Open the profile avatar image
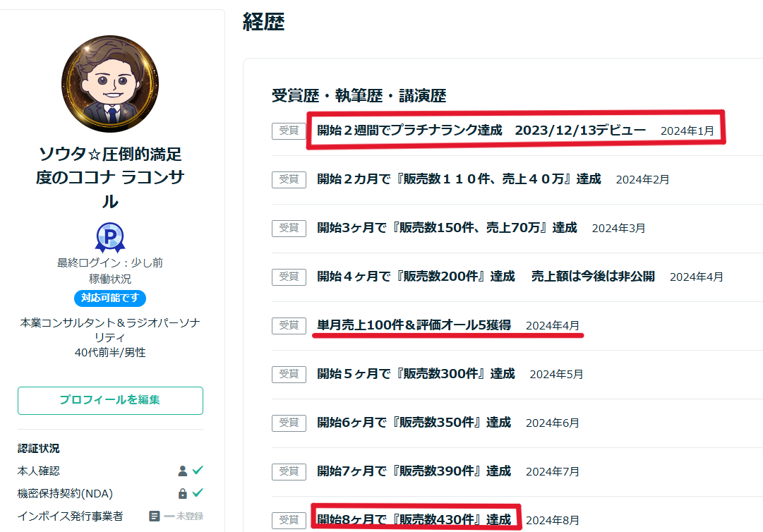The height and width of the screenshot is (532, 763). 110,84
